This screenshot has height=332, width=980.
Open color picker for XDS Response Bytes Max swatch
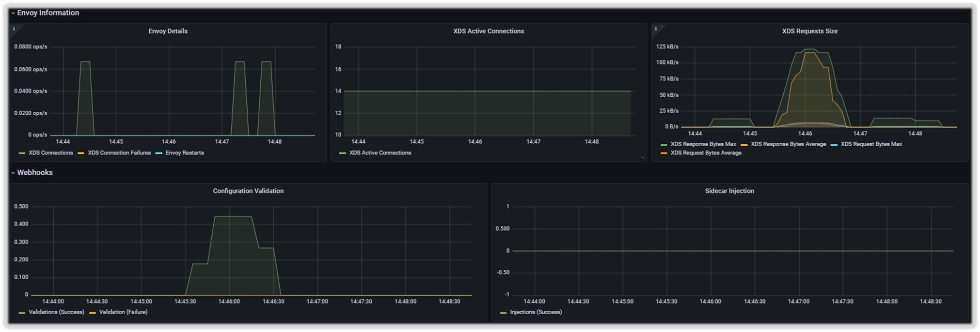click(664, 145)
